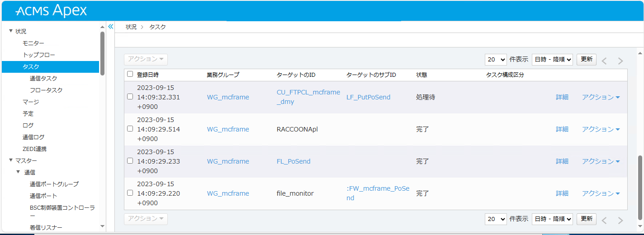Open the top アクション dropdown button
644x235 pixels.
coord(146,59)
